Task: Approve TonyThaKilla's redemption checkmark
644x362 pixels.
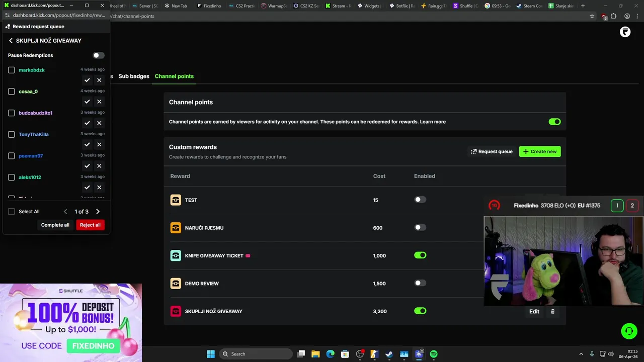Action: [87, 144]
